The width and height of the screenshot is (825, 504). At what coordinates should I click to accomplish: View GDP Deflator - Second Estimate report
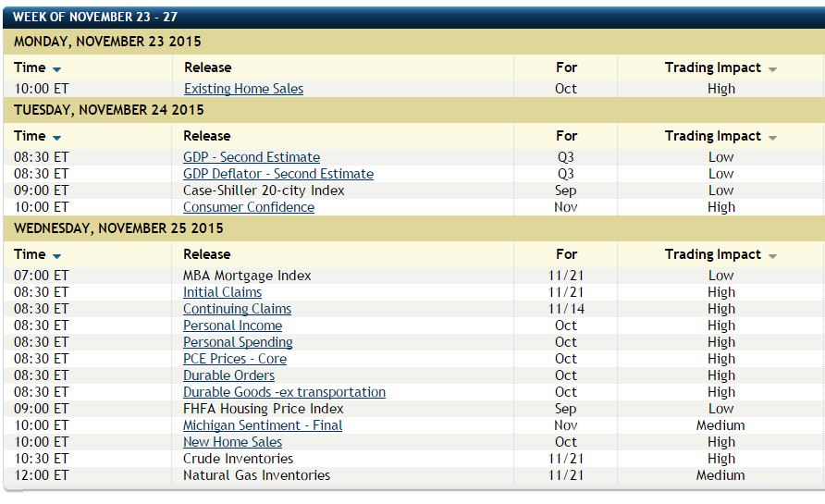click(x=277, y=174)
